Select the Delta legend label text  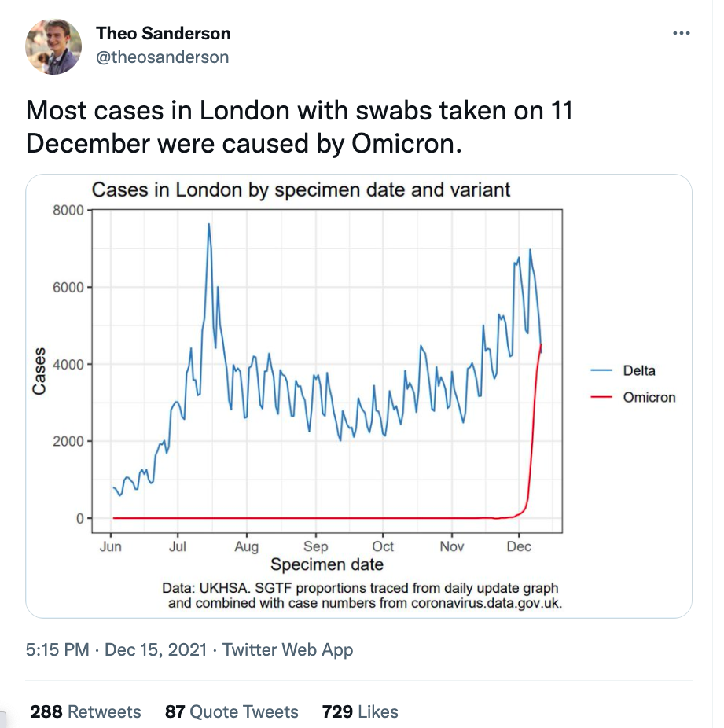click(x=639, y=371)
